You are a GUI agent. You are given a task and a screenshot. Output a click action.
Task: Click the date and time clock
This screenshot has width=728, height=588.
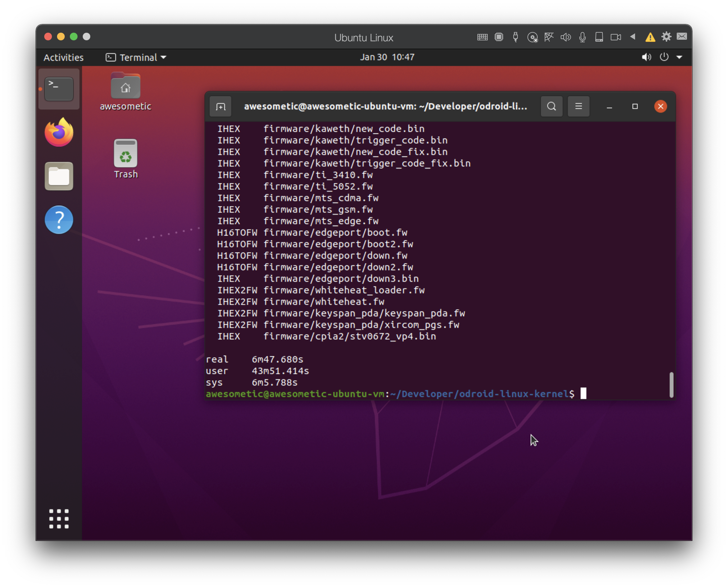pyautogui.click(x=387, y=57)
